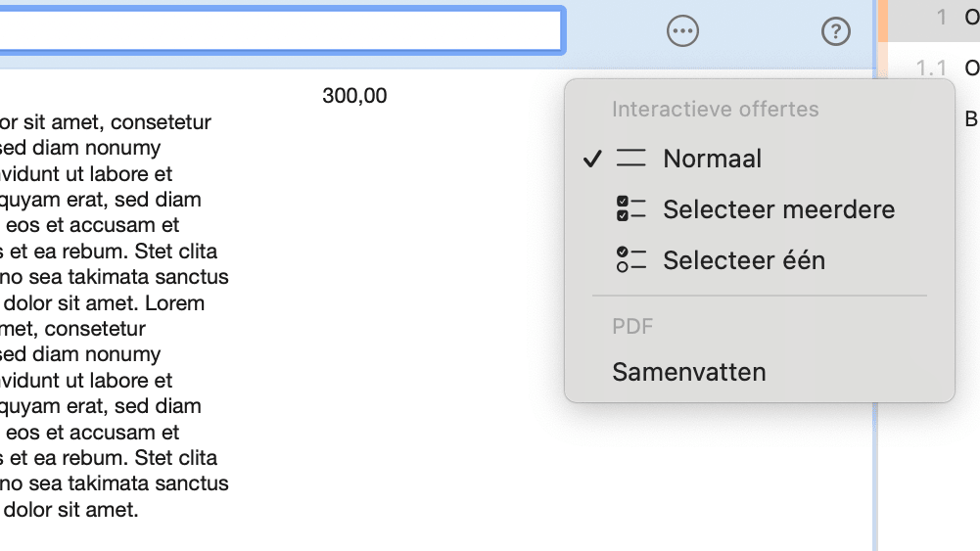Open the ellipsis options menu button
The height and width of the screenshot is (551, 980).
682,31
